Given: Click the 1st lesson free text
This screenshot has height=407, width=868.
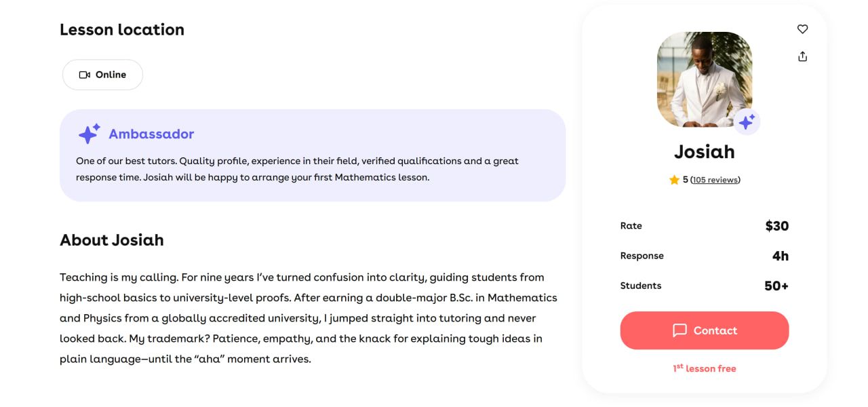Looking at the screenshot, I should pyautogui.click(x=704, y=368).
